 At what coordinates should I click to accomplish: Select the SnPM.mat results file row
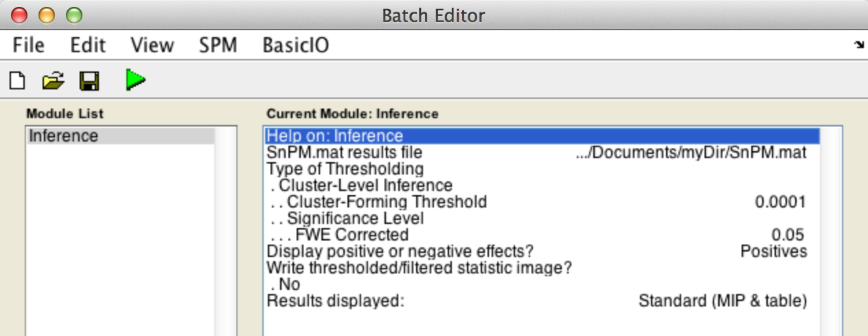[344, 153]
